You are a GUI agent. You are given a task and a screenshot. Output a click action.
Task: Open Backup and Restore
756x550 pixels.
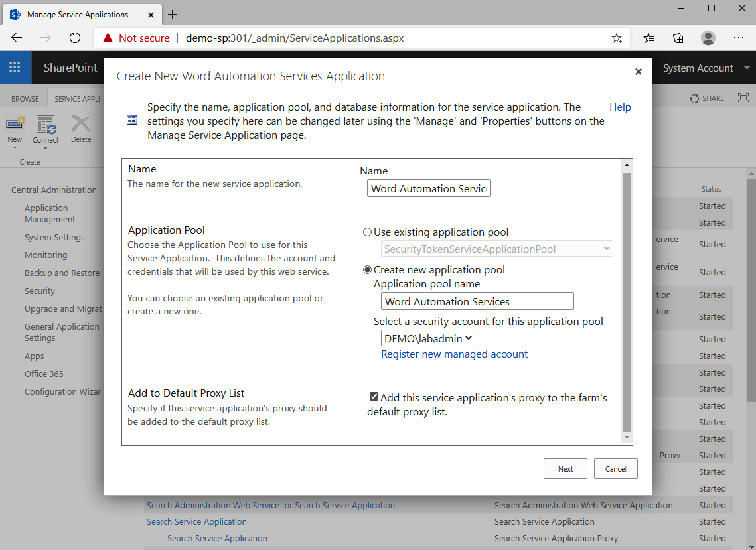click(x=62, y=273)
